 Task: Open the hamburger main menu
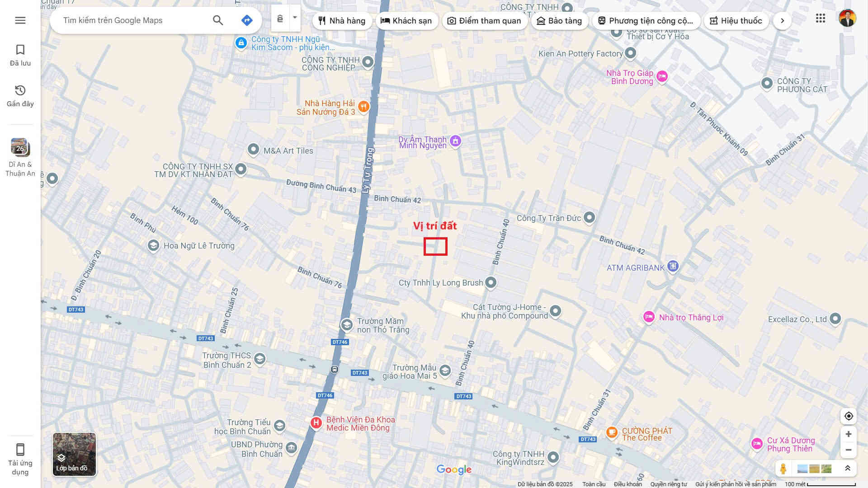click(x=20, y=20)
